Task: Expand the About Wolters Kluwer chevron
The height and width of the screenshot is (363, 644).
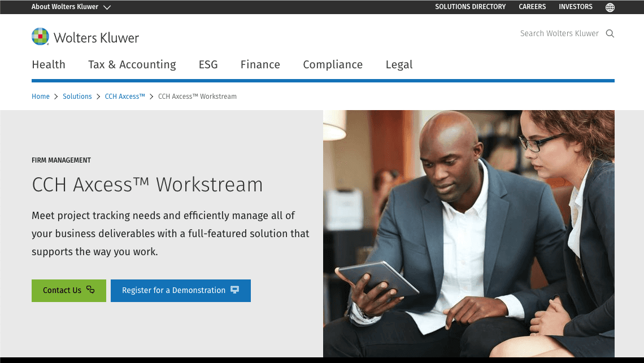Action: (107, 7)
